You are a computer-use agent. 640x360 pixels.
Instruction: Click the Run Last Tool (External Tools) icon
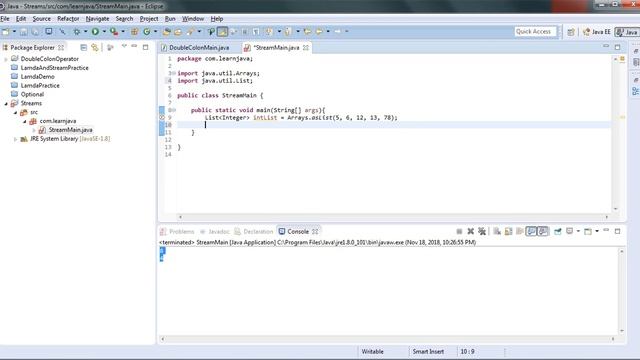pyautogui.click(x=114, y=31)
